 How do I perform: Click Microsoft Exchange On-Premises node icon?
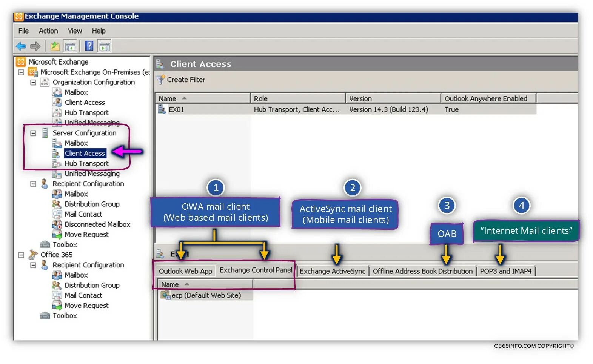(33, 72)
